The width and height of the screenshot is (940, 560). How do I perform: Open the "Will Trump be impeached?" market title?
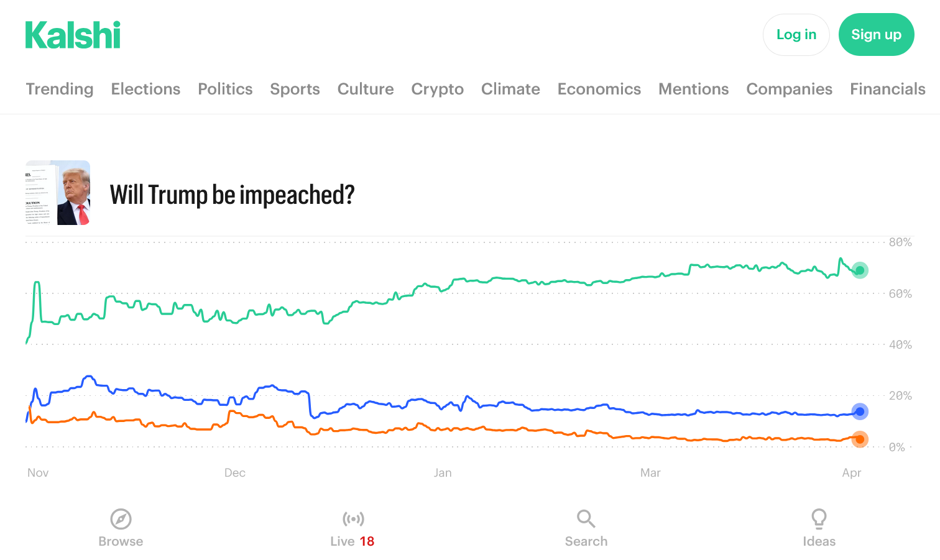pos(232,195)
